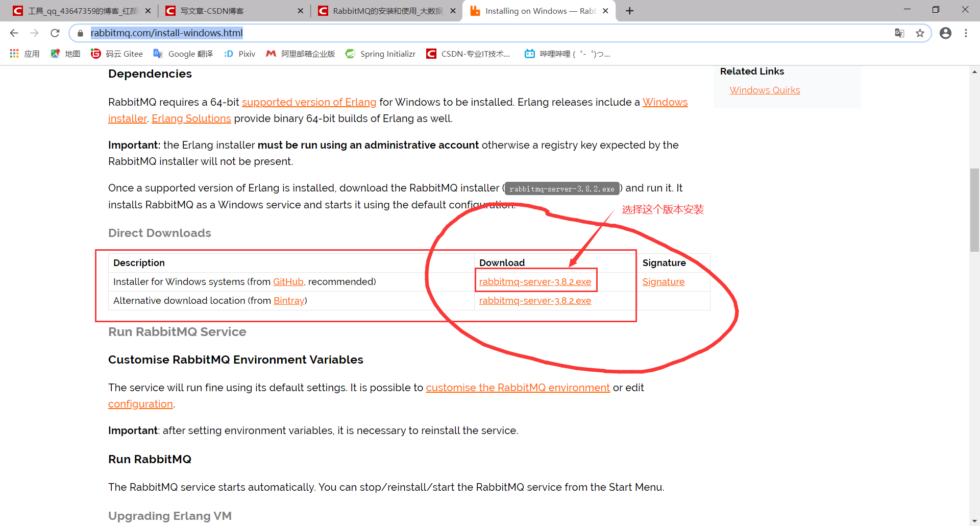The width and height of the screenshot is (980, 526).
Task: Click the Run RabbitMQ Service heading
Action: (x=177, y=332)
